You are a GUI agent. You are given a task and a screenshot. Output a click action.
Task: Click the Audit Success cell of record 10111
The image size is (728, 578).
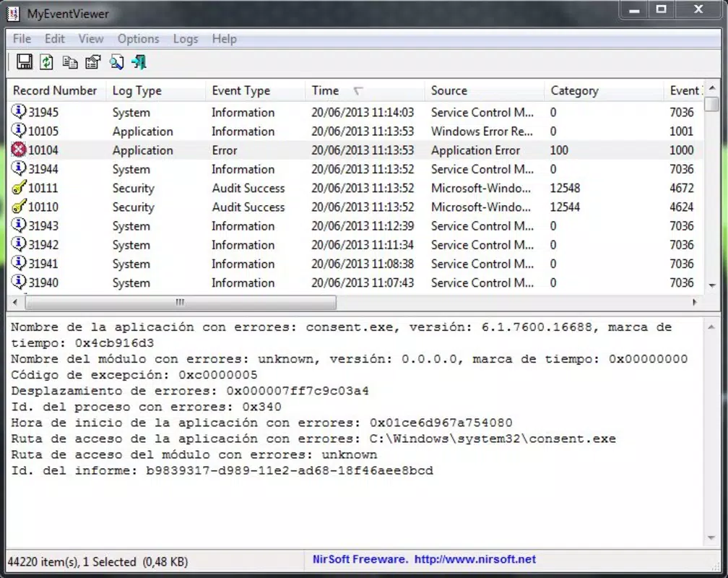[248, 188]
